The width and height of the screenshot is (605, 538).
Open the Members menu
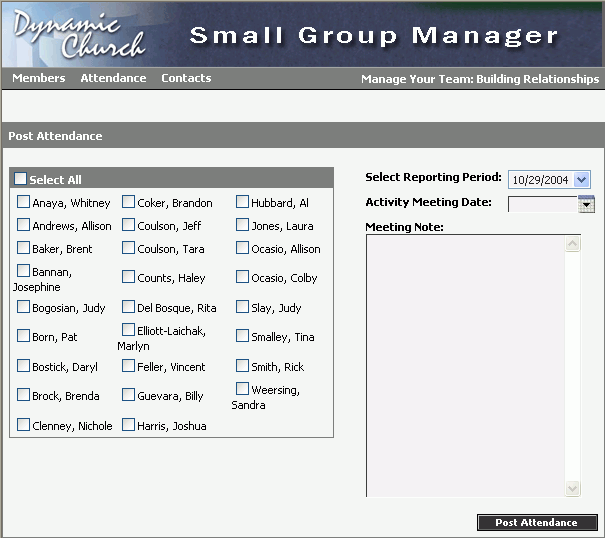coord(39,78)
